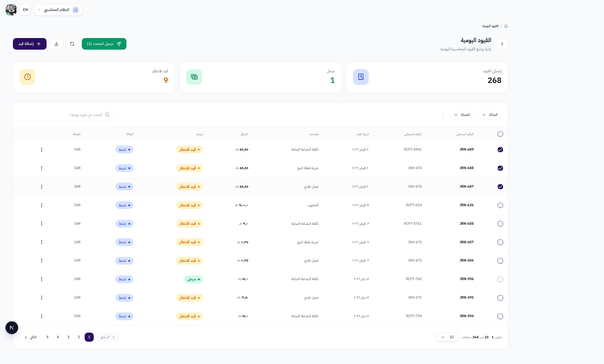Open the النظام المحاسبي module switcher
Viewport: 604px width, 364px height.
[x=59, y=10]
